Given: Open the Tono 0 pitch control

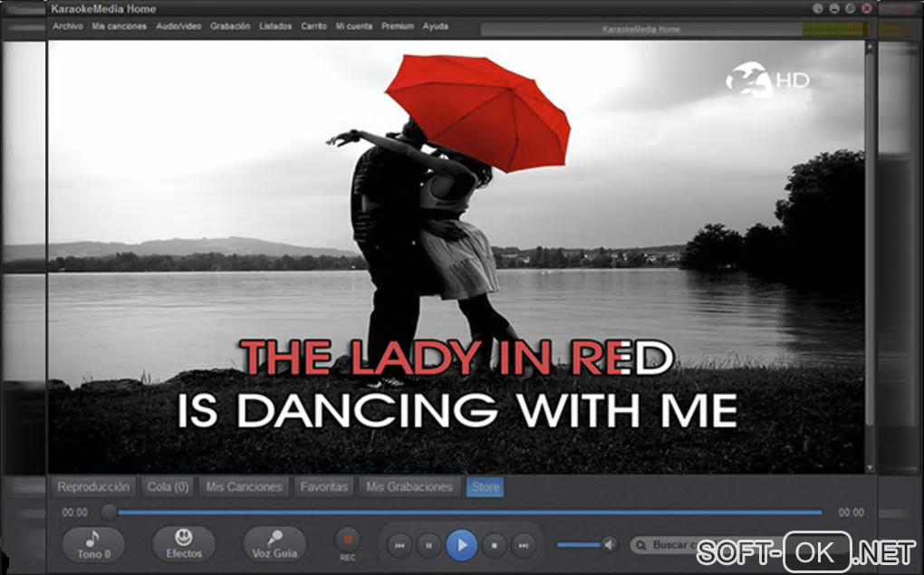Looking at the screenshot, I should click(93, 544).
